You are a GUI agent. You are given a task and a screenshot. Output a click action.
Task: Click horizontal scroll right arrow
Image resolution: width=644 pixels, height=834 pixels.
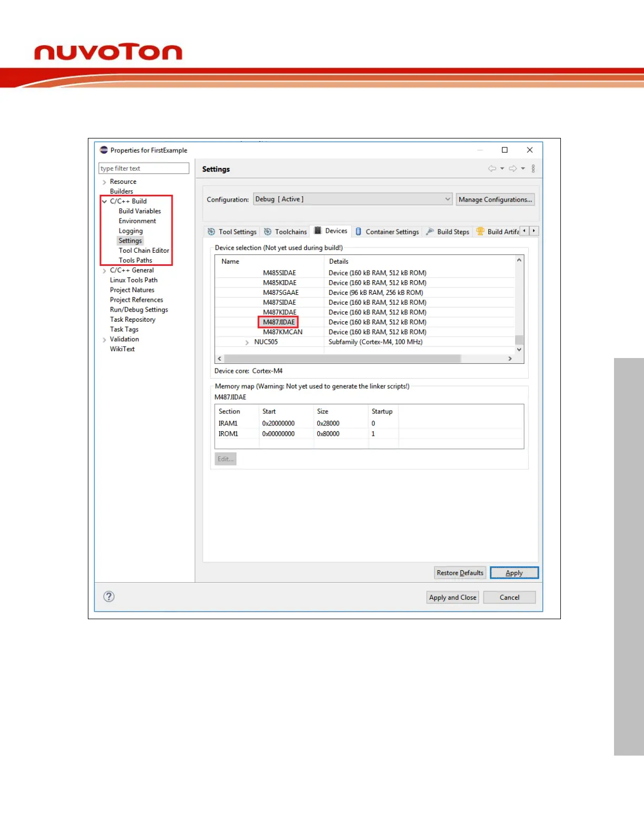point(510,359)
